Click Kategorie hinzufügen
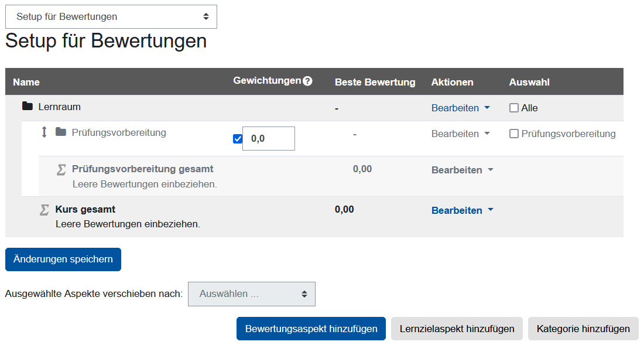 [583, 328]
